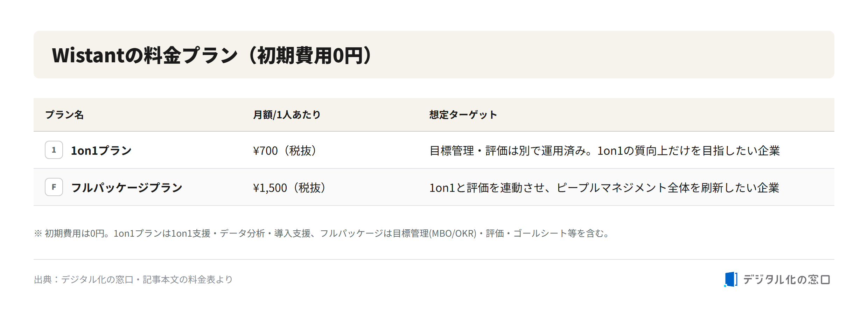Click the "1" badge icon beside 1on1プラン
Viewport: 868px width, 320px height.
[54, 150]
